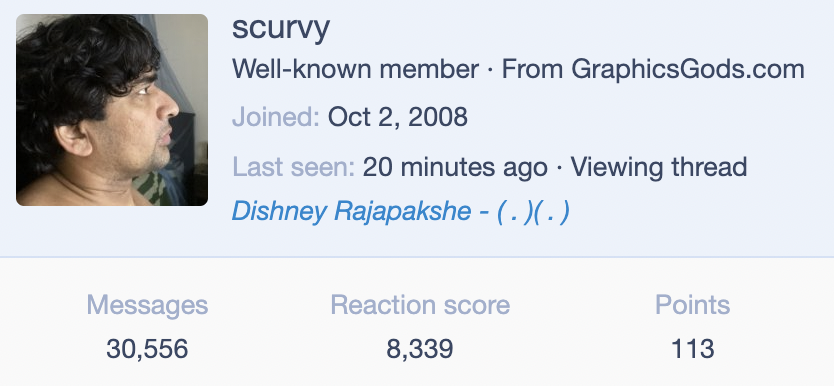
Task: Click the ( . )( . ) end of thread title
Action: click(x=533, y=212)
